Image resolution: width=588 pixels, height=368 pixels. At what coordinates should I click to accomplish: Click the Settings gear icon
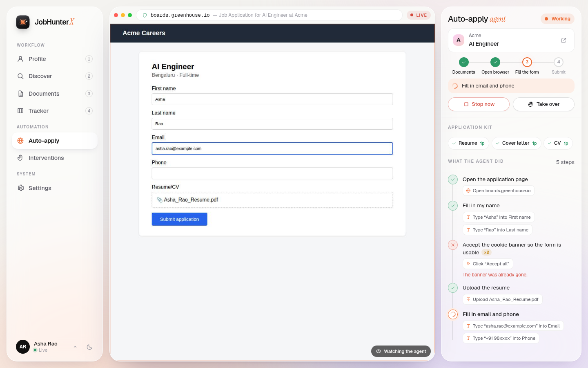[x=20, y=188]
